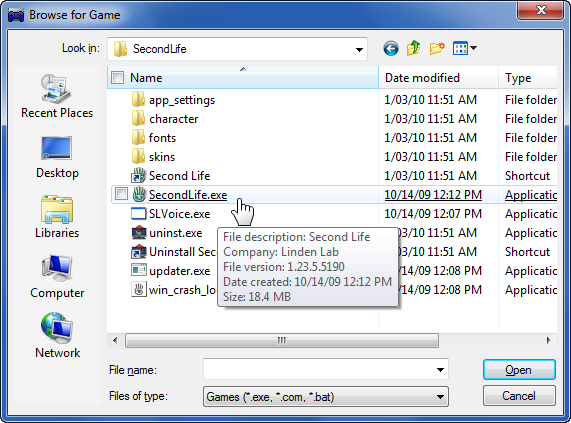
Task: Select the win_crash_logger icon
Action: (x=138, y=289)
